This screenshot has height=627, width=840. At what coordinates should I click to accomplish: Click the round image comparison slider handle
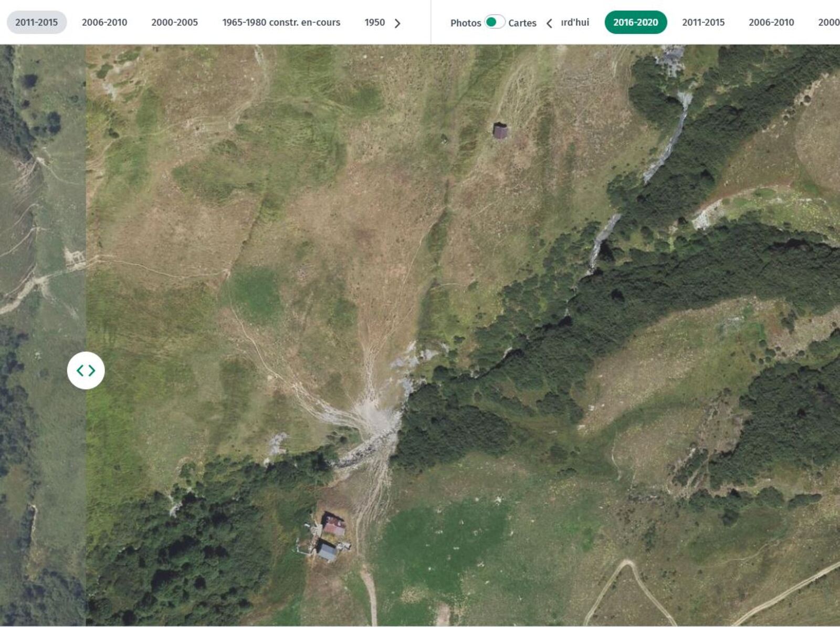pos(86,370)
